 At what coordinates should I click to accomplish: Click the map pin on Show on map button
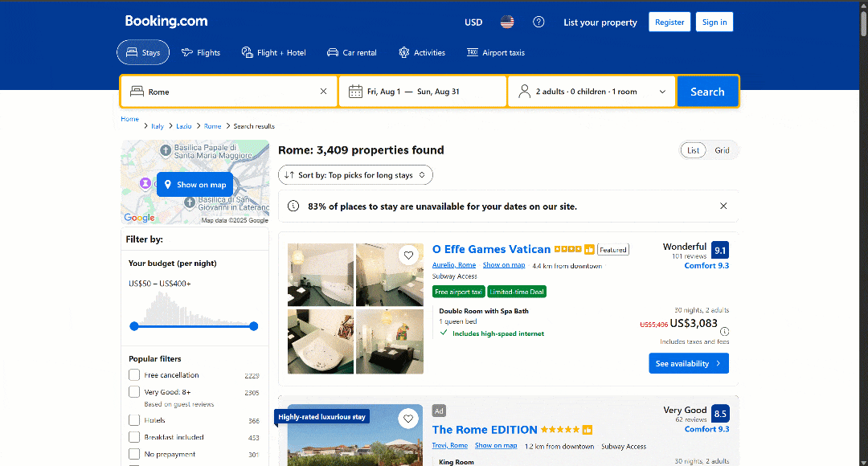click(168, 184)
